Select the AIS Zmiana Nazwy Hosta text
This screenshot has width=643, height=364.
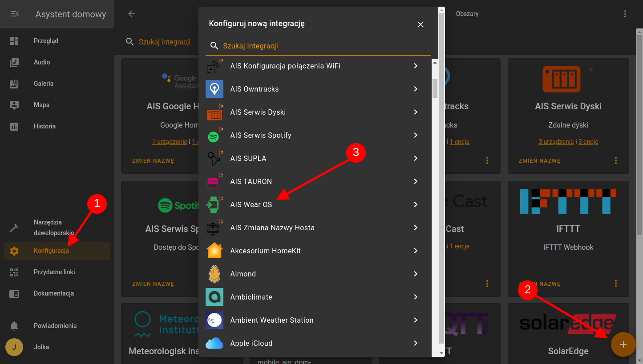pos(272,228)
